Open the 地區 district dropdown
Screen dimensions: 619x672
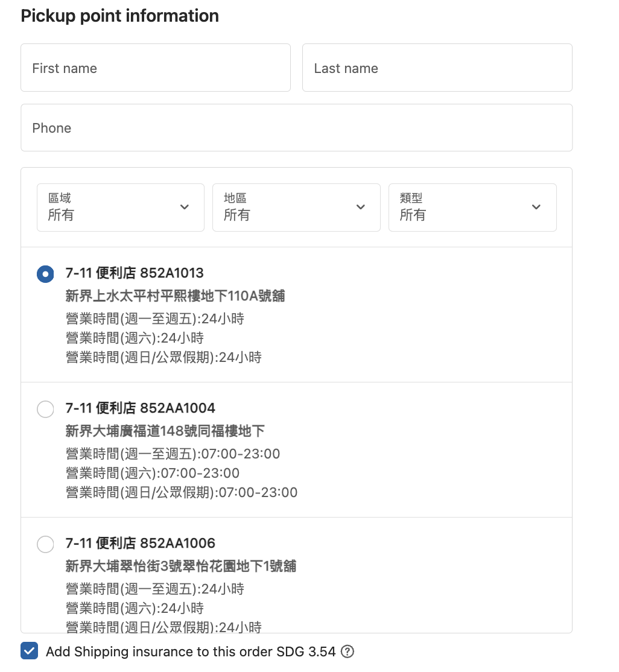tap(296, 208)
